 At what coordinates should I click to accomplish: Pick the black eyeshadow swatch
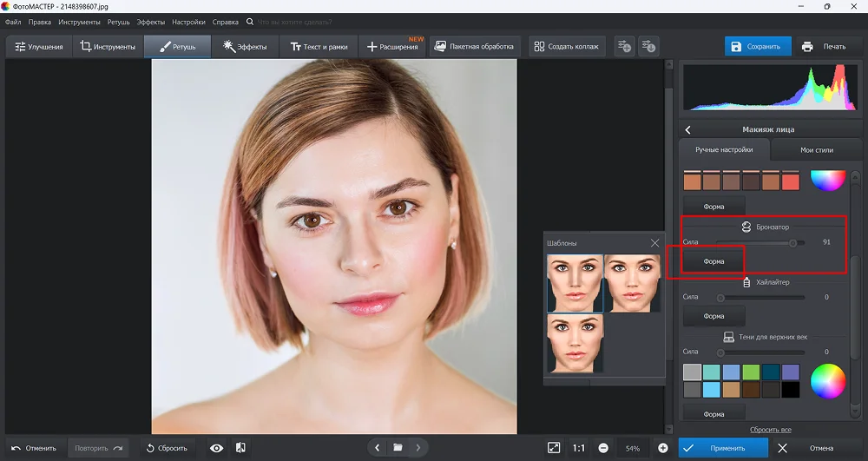(791, 390)
